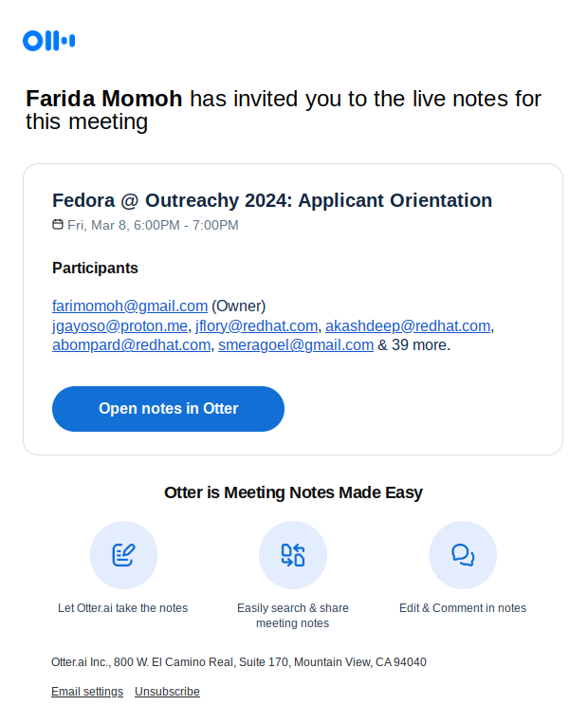588x724 pixels.
Task: Click Let Otter.ai take the notes caption
Action: click(x=122, y=607)
